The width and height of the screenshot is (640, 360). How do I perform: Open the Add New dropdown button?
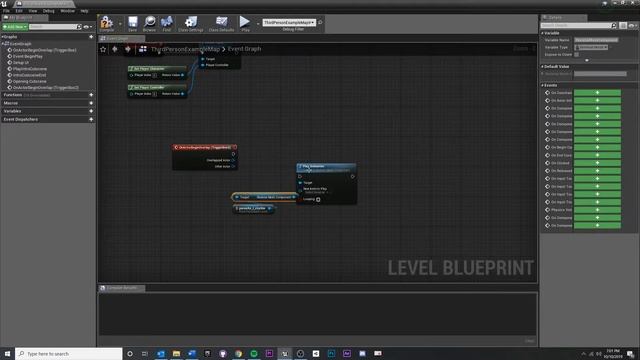15,27
